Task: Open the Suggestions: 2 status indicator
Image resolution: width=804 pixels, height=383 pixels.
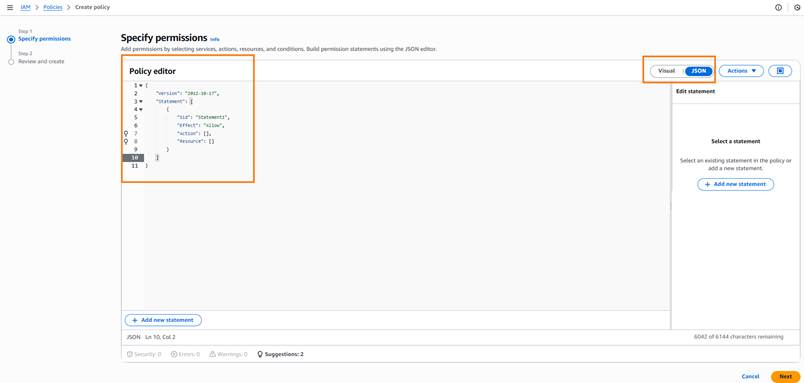Action: (280, 354)
